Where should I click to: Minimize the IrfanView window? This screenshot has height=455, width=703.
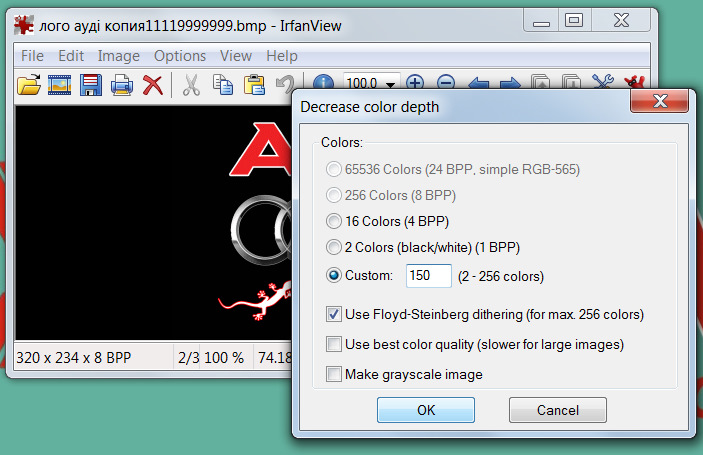pos(542,21)
